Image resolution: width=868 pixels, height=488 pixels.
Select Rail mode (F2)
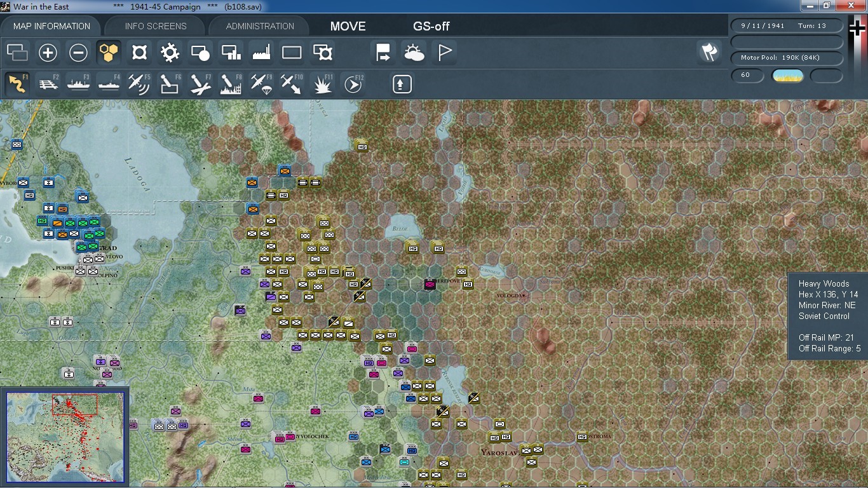point(48,84)
